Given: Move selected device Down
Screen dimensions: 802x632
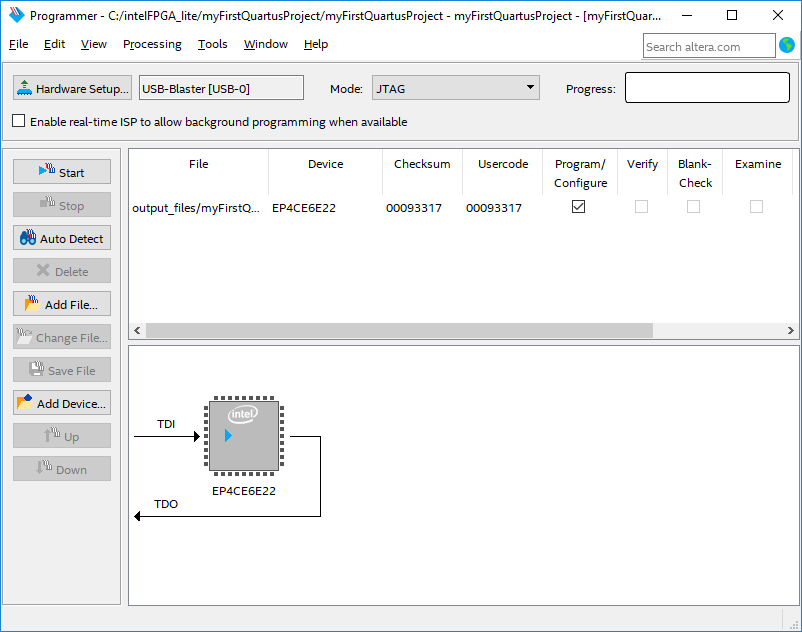Looking at the screenshot, I should 62,469.
